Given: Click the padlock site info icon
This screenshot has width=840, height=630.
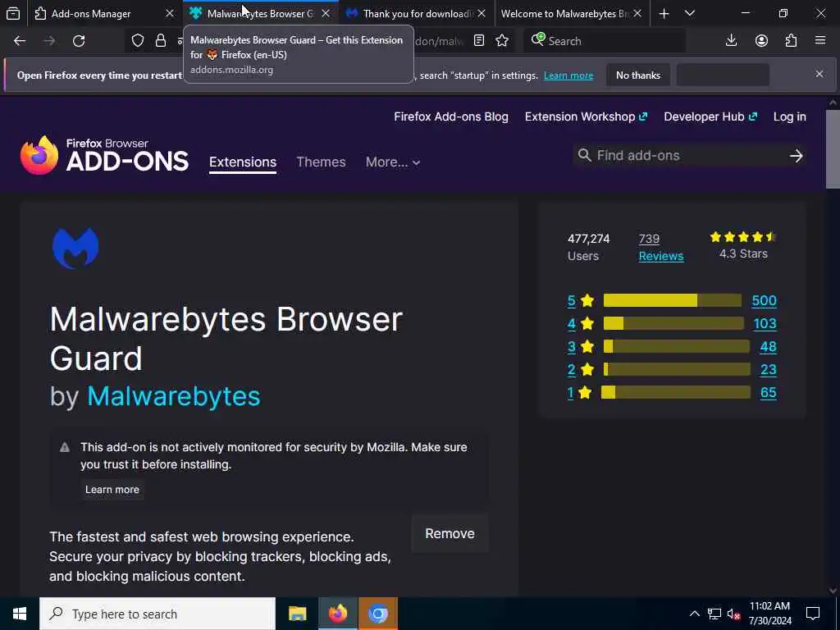Looking at the screenshot, I should tap(160, 41).
